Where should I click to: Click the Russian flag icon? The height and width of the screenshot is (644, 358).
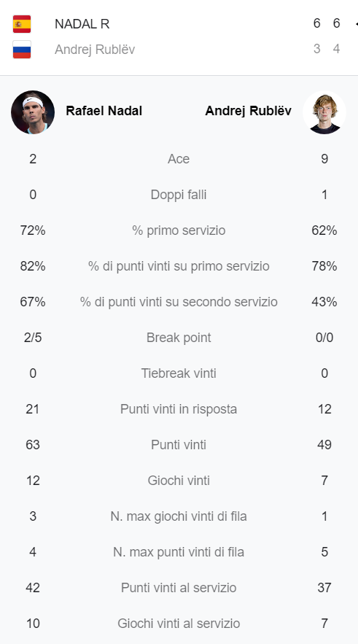tap(22, 50)
